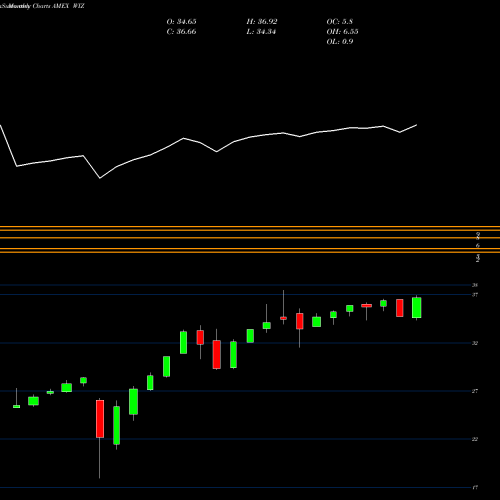Click the close value C: 36.66
This screenshot has width=500, height=500.
pyautogui.click(x=181, y=32)
